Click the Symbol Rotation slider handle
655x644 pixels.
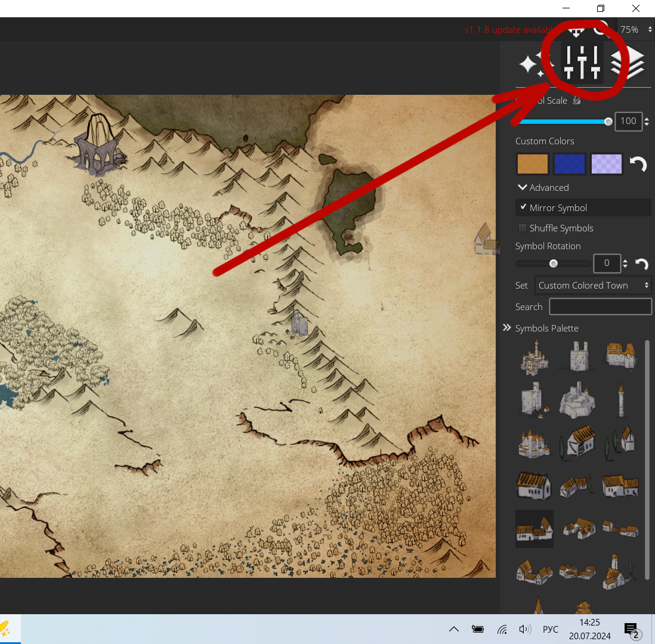click(x=554, y=264)
